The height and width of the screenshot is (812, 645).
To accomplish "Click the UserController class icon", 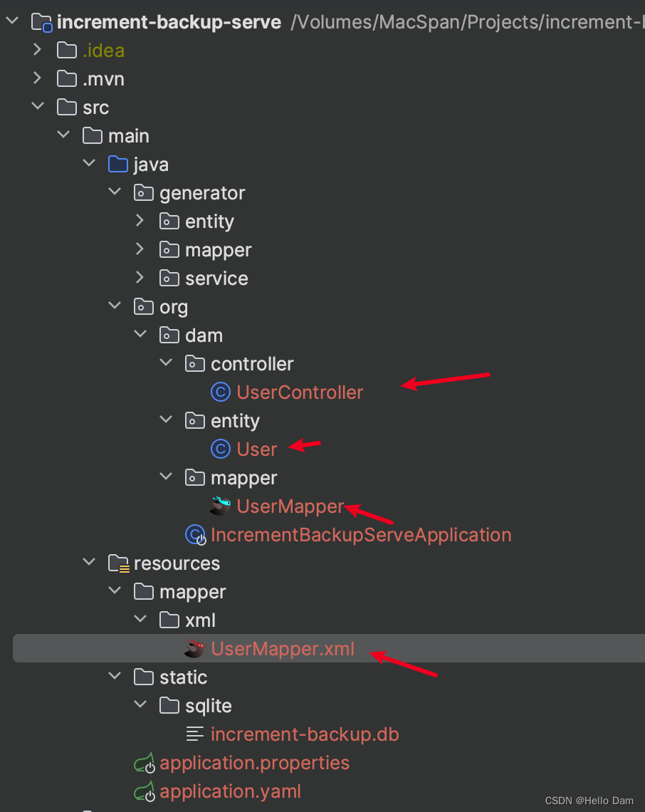I will tap(221, 392).
